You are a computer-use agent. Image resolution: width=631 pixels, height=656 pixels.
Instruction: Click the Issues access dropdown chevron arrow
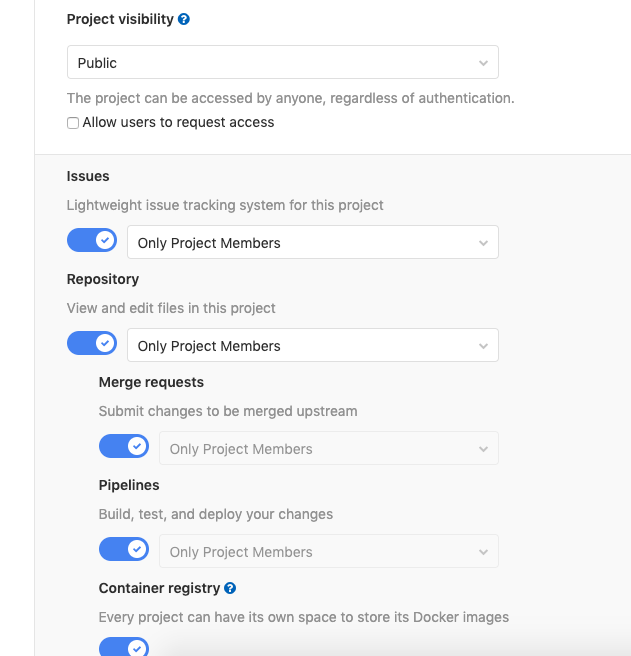483,243
